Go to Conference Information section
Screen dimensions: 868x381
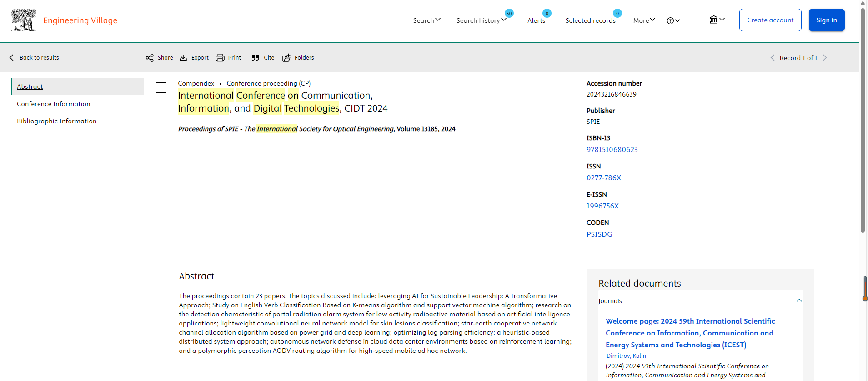tap(54, 104)
